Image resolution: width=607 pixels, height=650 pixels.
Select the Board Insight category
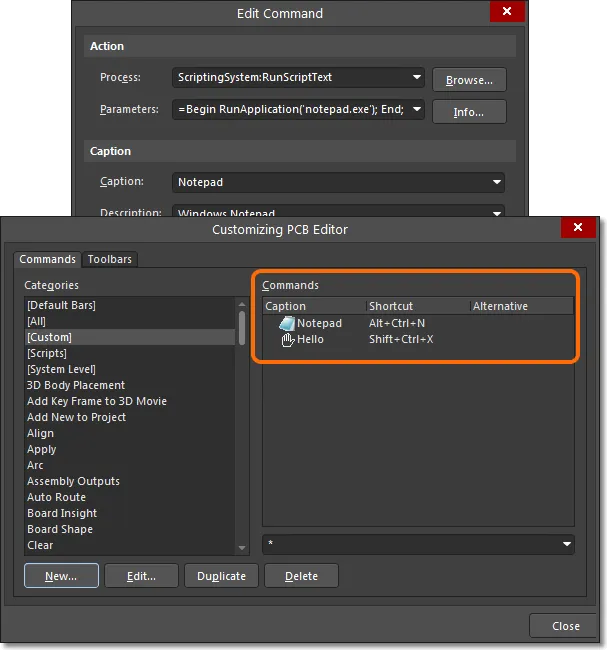[130, 514]
